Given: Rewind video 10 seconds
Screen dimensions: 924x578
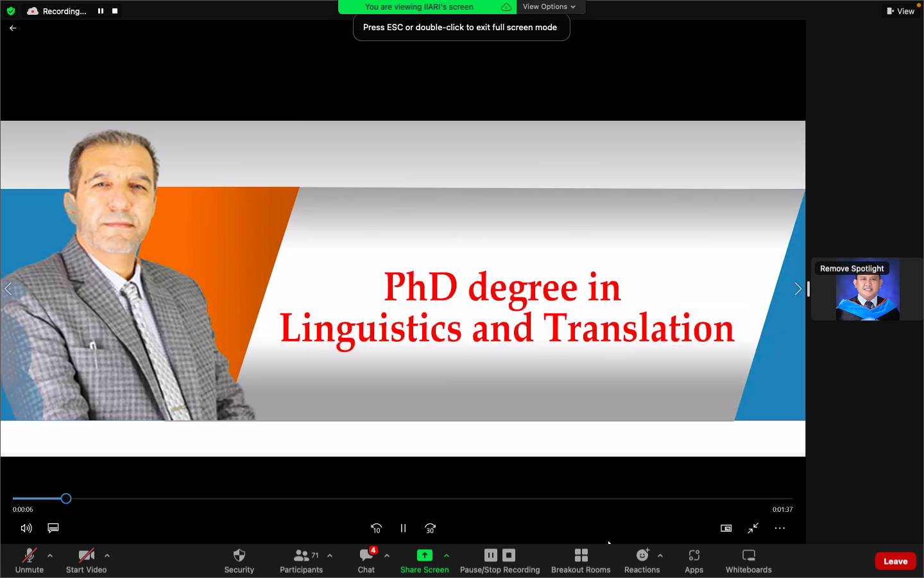Looking at the screenshot, I should (x=376, y=529).
